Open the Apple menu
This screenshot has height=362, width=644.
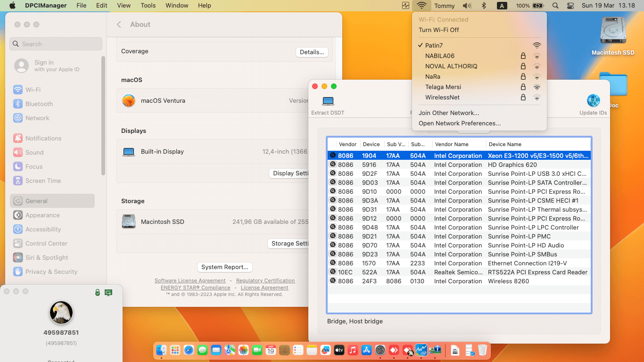(x=12, y=6)
